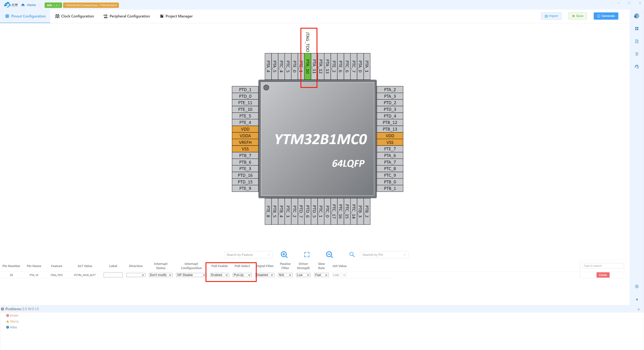Delete the PTA_10 pin row

pyautogui.click(x=603, y=275)
